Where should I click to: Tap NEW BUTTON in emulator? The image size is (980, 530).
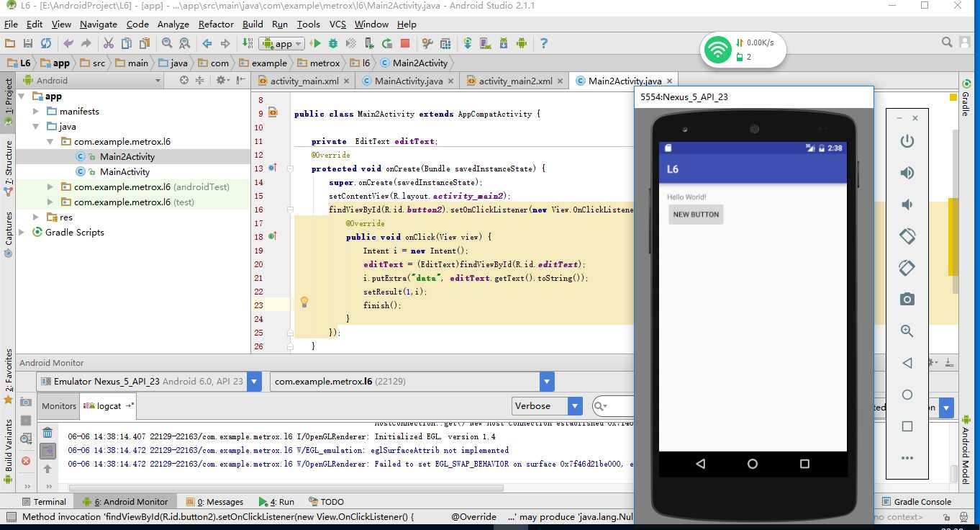696,215
